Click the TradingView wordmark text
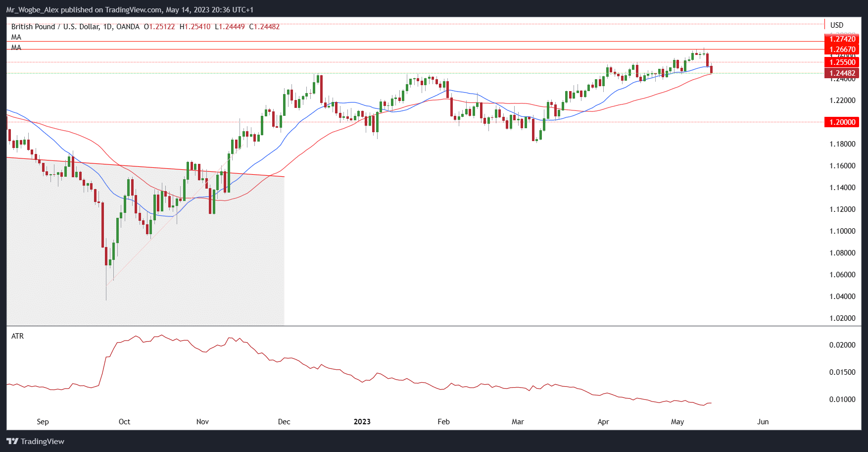The width and height of the screenshot is (868, 452). [43, 441]
